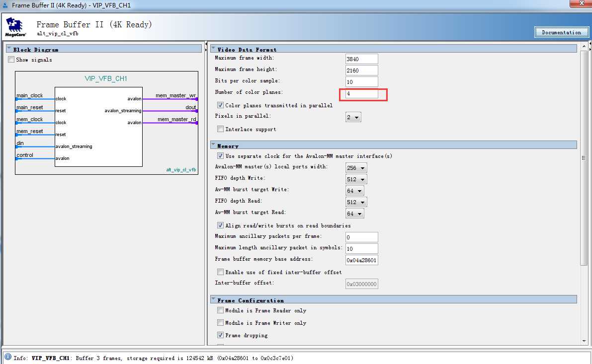Viewport: 592px width, 364px height.
Task: Click the scroll down arrow of parameters panel
Action: [584, 341]
